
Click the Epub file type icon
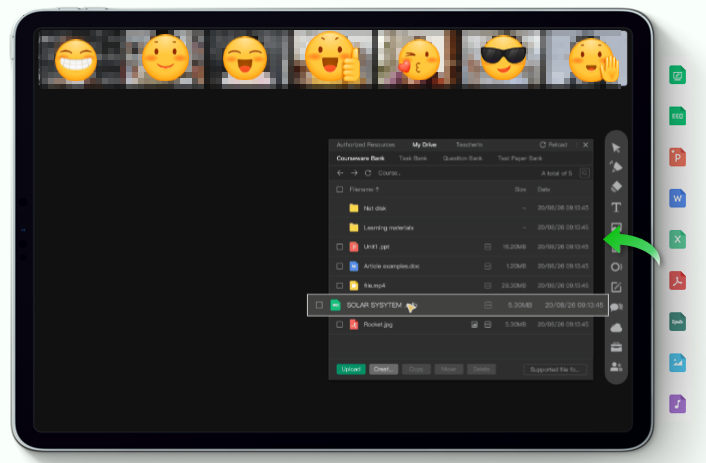coord(677,322)
